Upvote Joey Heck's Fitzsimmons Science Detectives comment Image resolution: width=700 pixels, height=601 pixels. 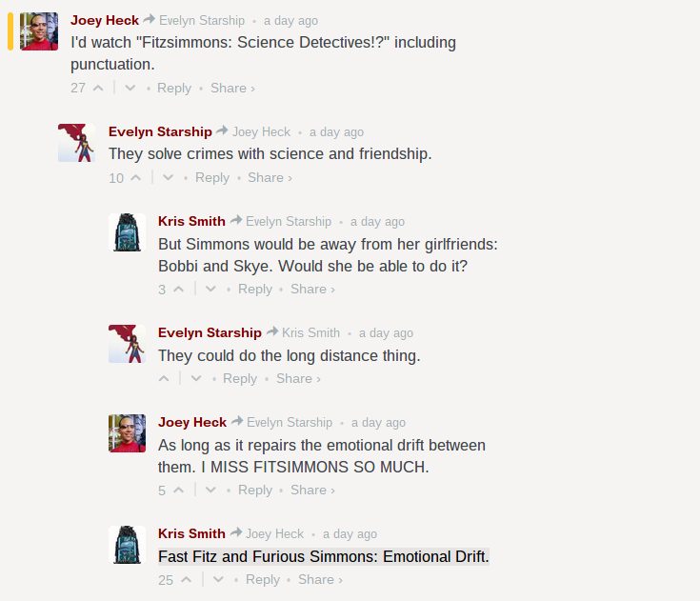tap(99, 88)
